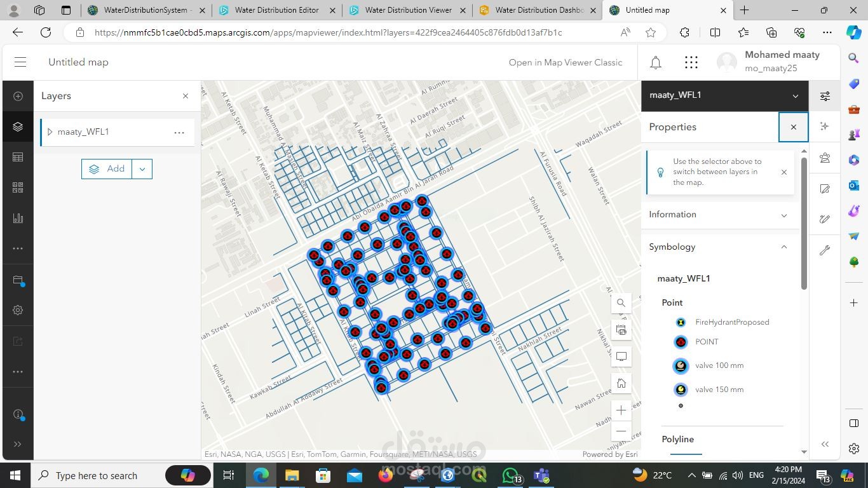
Task: Open the notifications bell
Action: click(x=656, y=62)
